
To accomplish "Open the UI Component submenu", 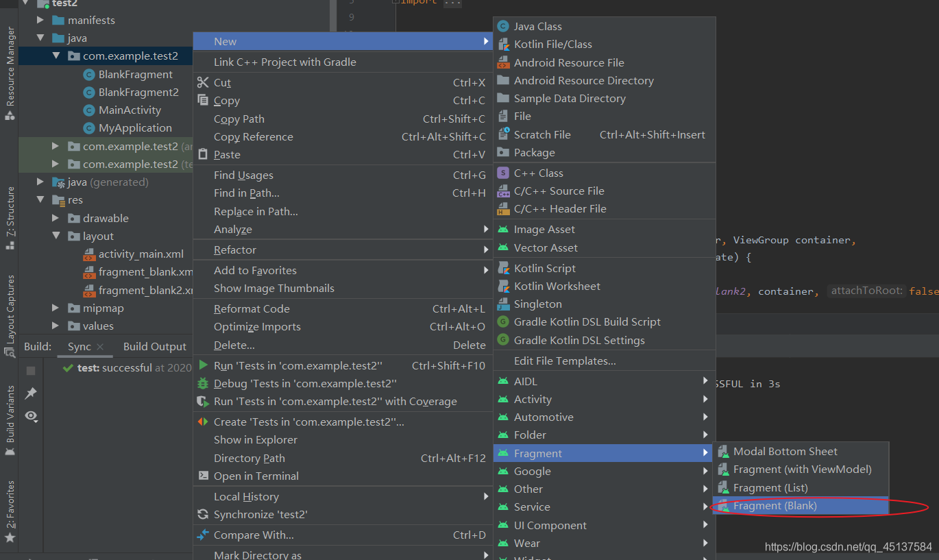I will click(x=604, y=525).
